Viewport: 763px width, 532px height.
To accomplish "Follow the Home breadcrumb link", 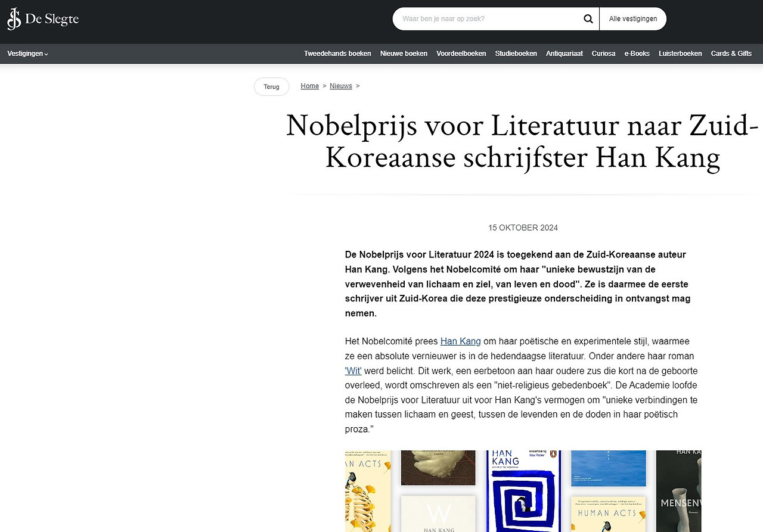I will pyautogui.click(x=309, y=86).
